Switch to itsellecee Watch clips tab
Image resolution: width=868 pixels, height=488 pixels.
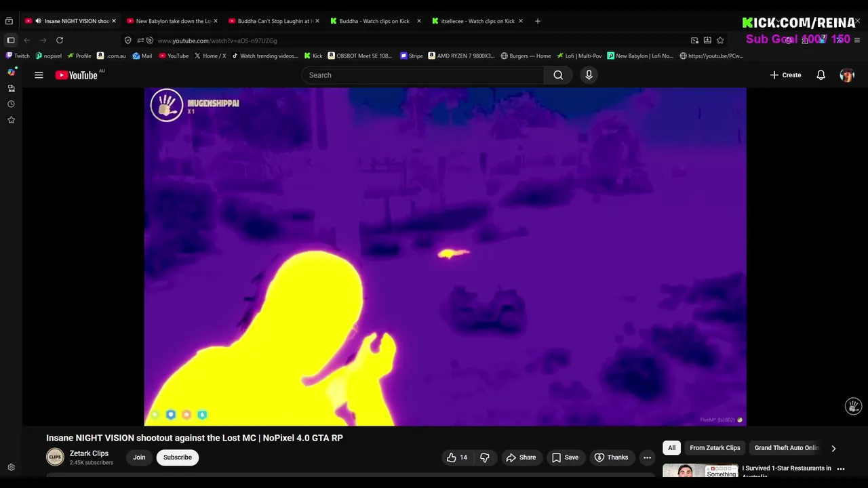click(477, 21)
